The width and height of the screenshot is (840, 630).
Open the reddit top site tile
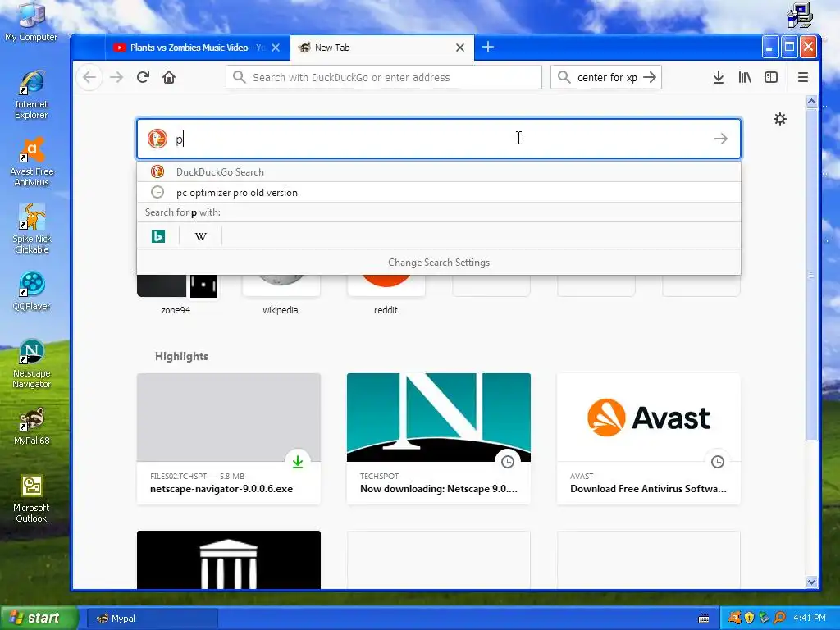(x=386, y=294)
